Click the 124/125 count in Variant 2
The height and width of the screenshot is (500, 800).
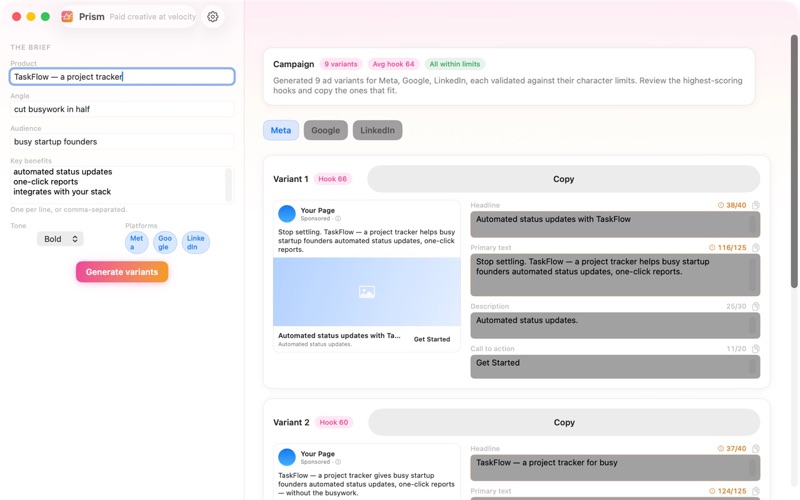732,491
